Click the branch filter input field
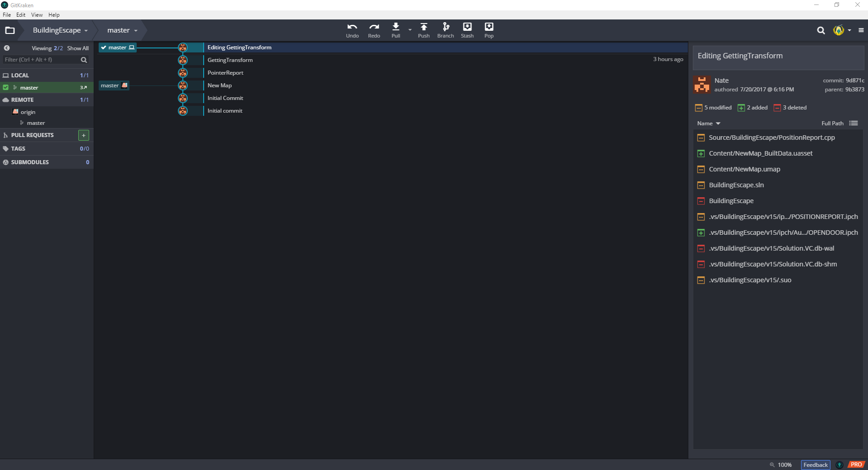Image resolution: width=868 pixels, height=470 pixels. [42, 60]
